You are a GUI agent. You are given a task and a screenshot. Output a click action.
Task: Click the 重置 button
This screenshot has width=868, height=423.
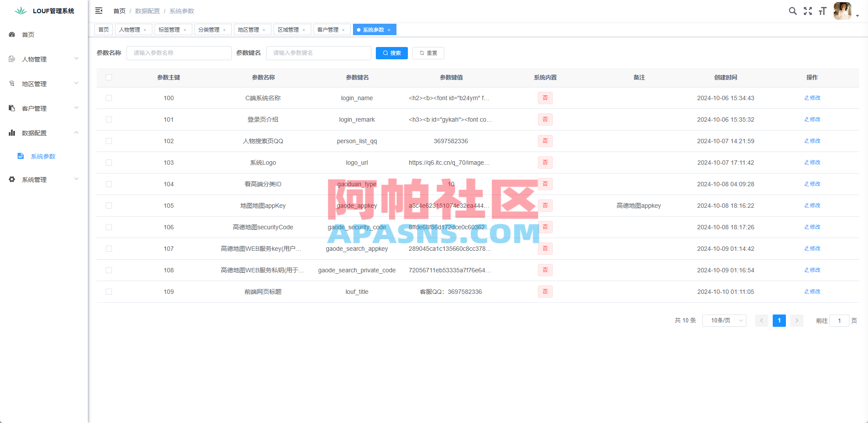[x=428, y=53]
